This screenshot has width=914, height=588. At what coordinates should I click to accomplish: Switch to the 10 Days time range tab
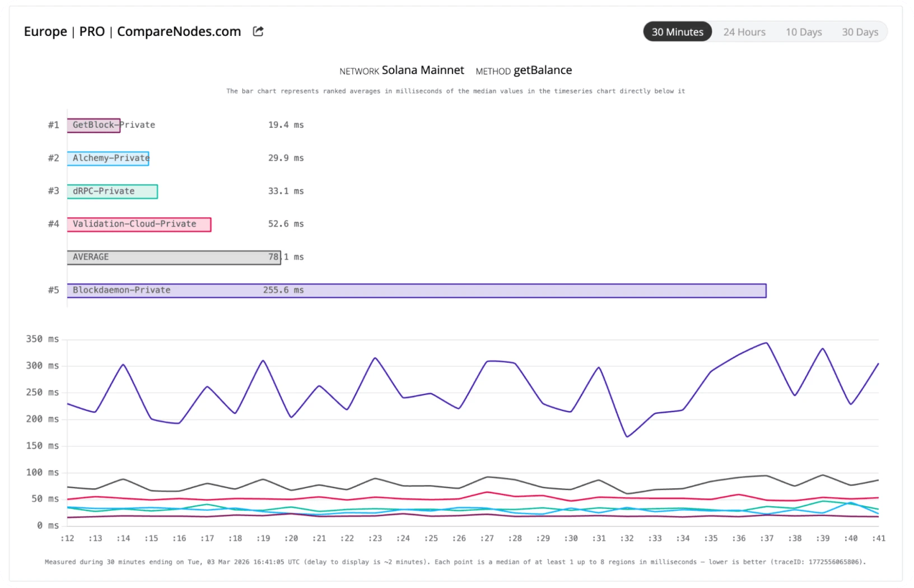(x=804, y=31)
